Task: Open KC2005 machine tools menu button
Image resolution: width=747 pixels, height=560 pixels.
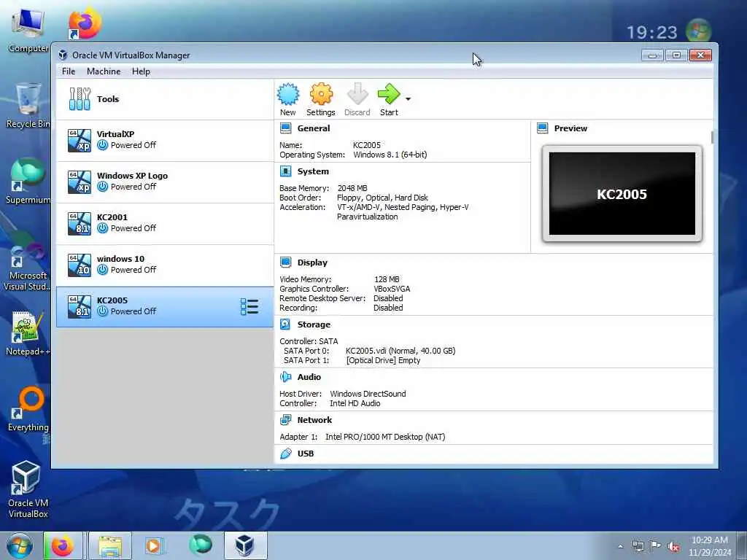Action: pos(249,307)
